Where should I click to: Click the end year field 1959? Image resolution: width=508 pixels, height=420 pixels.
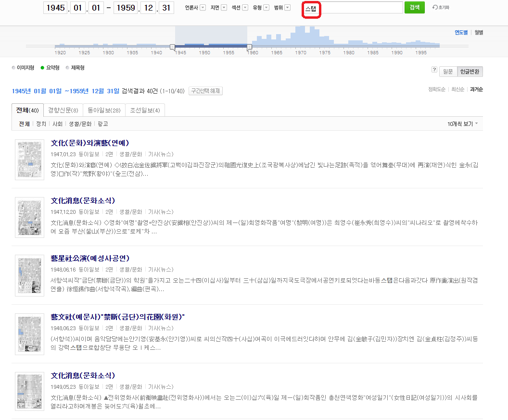point(126,8)
